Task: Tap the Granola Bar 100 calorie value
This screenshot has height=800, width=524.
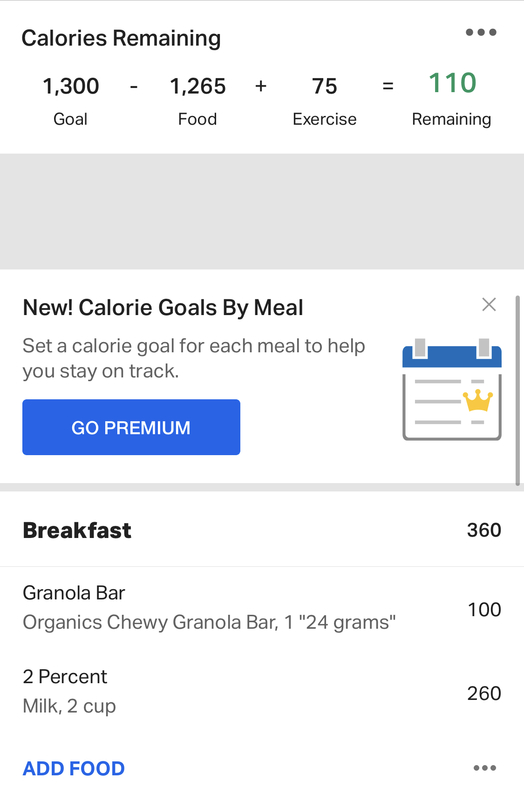Action: [x=484, y=609]
